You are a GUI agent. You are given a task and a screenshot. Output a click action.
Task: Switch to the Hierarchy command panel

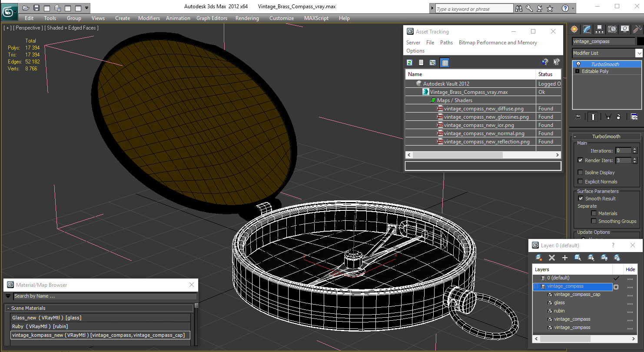coord(600,29)
